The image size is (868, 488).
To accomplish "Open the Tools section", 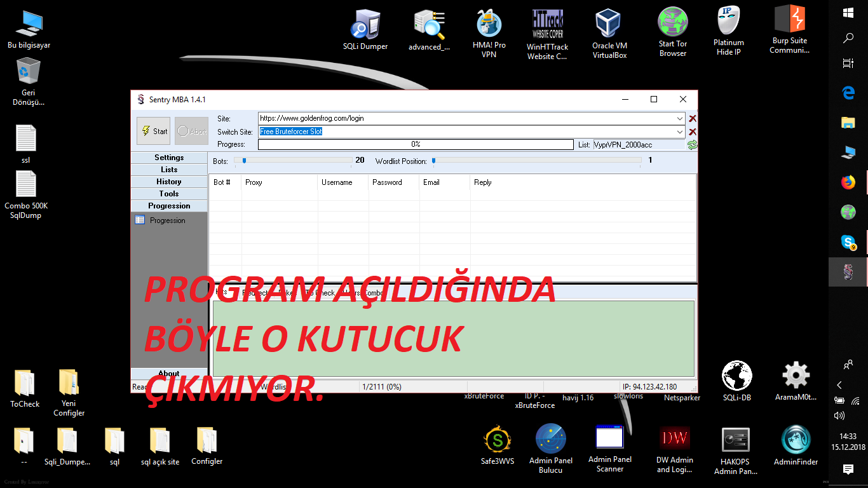I will pyautogui.click(x=169, y=194).
